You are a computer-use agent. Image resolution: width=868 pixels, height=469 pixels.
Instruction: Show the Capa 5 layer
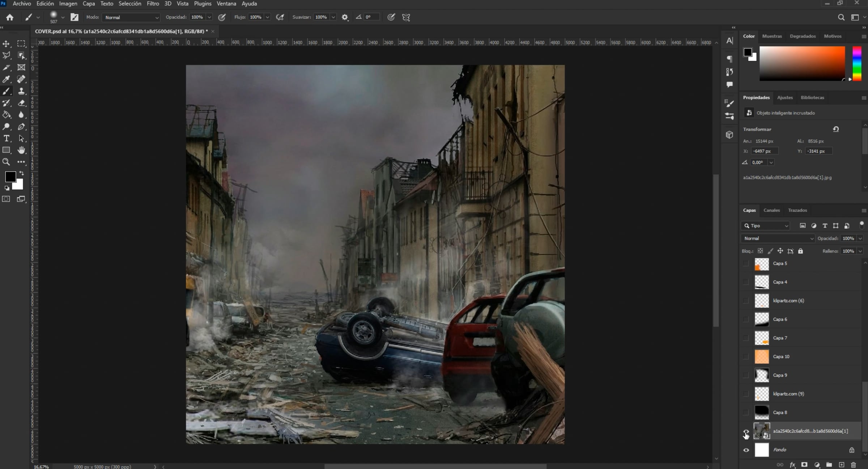pyautogui.click(x=746, y=263)
